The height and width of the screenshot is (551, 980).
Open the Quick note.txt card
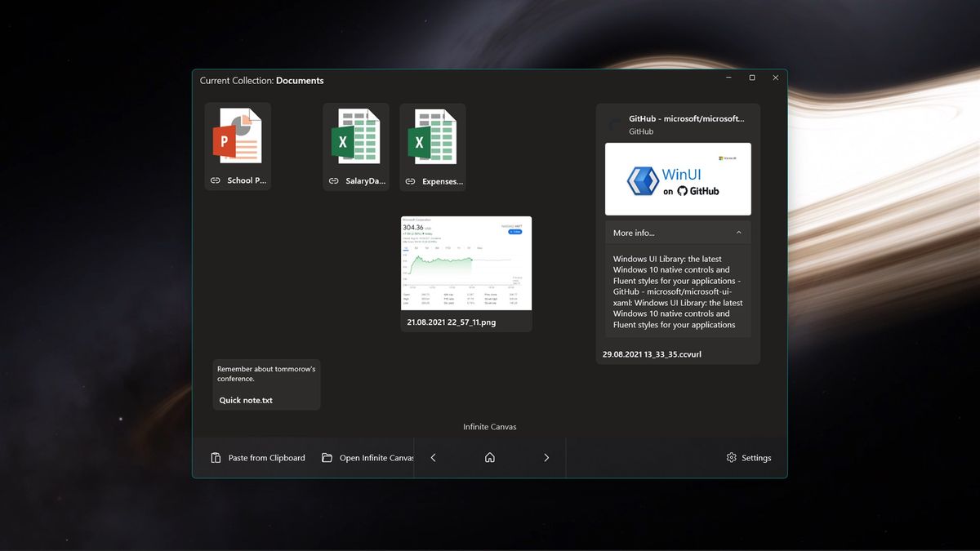(x=266, y=384)
